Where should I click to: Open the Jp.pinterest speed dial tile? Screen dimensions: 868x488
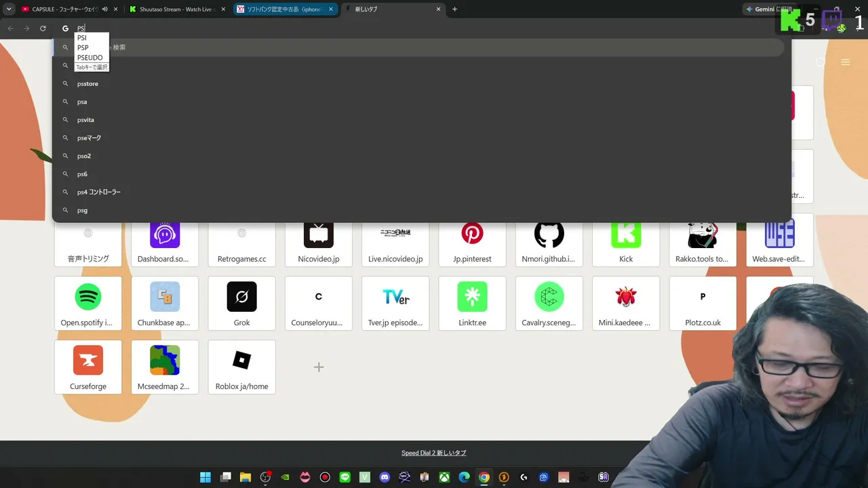point(473,245)
